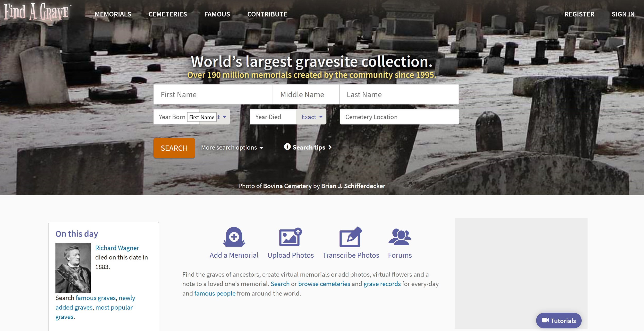Click the Add a Memorial tombstone icon

[234, 237]
